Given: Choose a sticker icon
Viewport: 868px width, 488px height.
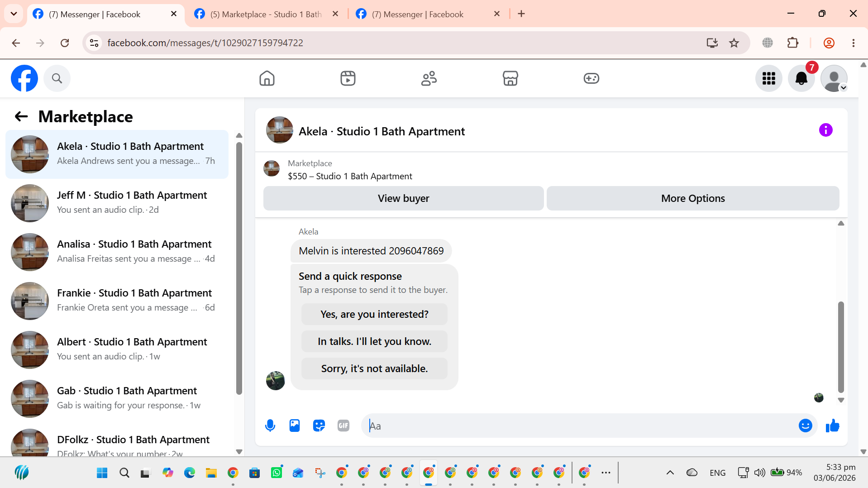Looking at the screenshot, I should [319, 426].
